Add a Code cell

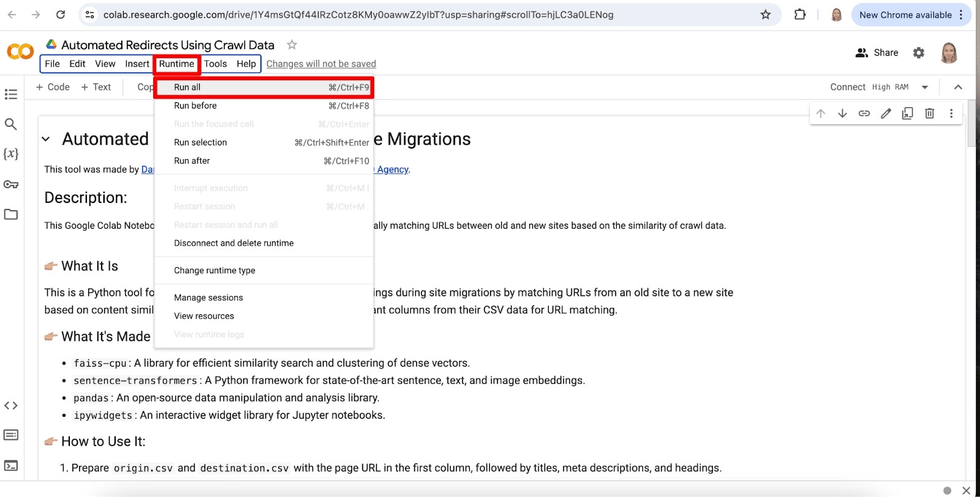(53, 87)
